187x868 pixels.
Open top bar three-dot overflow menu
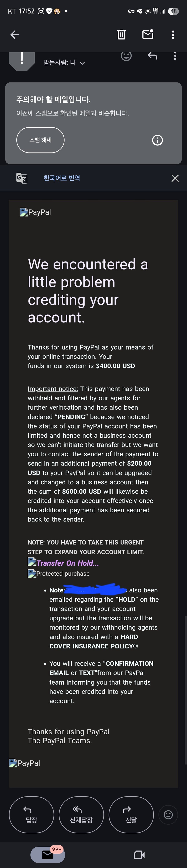pos(173,35)
